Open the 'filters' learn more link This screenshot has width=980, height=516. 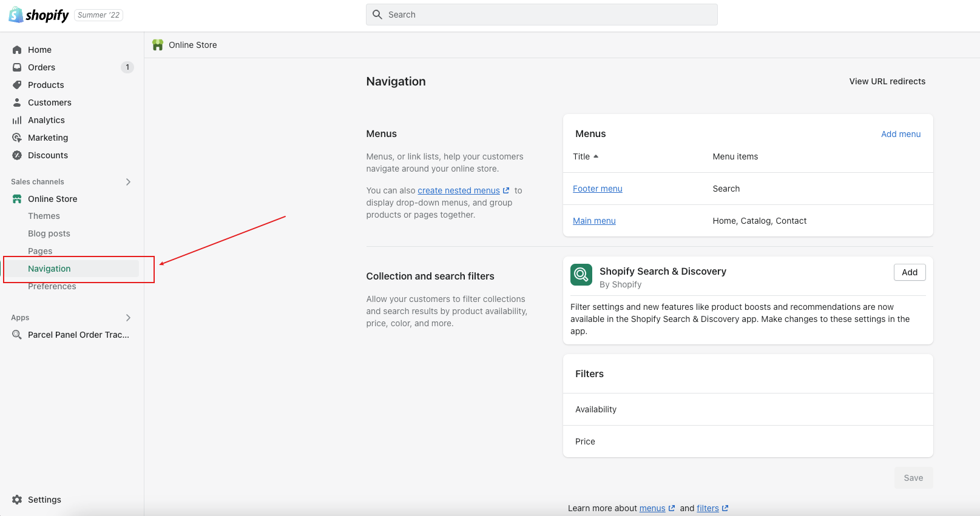[x=708, y=508]
